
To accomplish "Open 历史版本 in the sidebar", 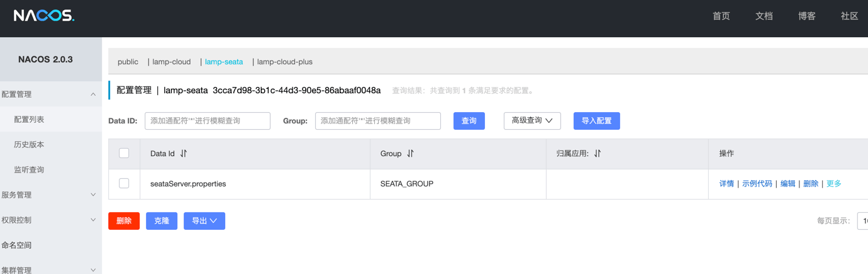I will [x=29, y=144].
